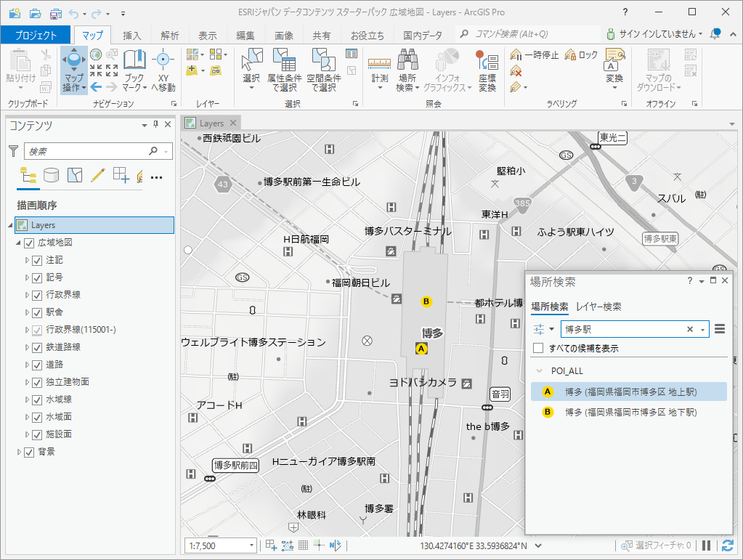743x560 pixels.
Task: Switch to List By Data Source view
Action: 51,176
